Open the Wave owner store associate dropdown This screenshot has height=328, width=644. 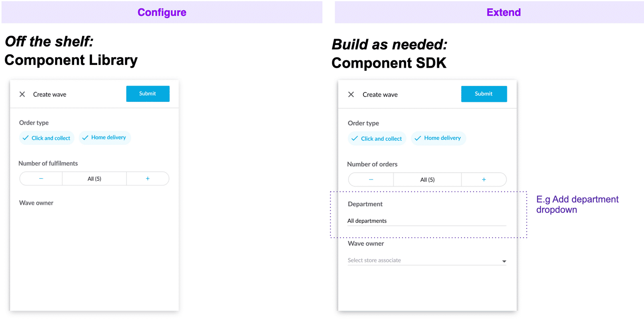coord(426,260)
